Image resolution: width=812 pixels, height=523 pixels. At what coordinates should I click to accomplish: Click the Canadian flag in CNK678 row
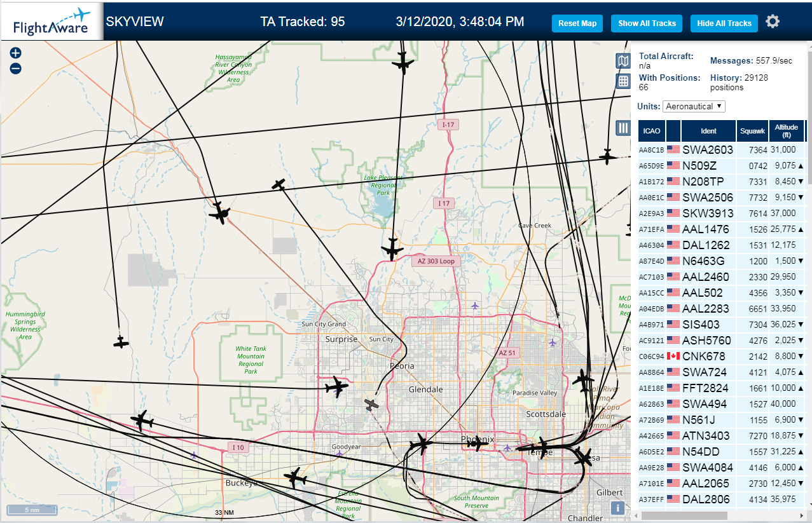(673, 357)
